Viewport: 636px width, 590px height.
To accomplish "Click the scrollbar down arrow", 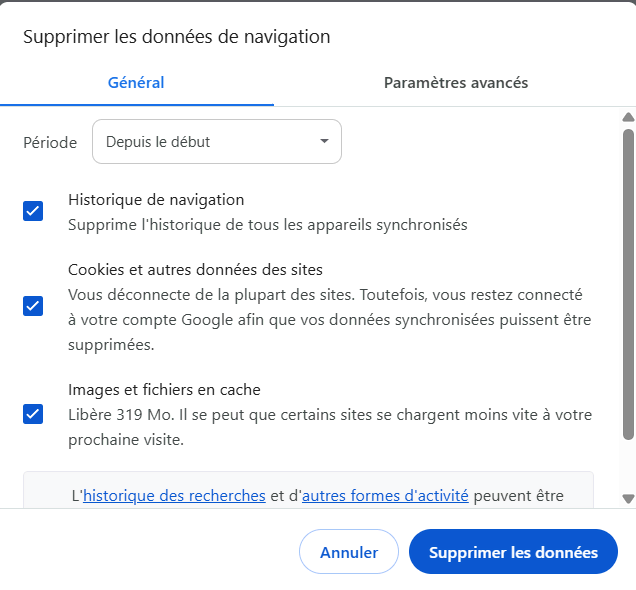I will [628, 498].
